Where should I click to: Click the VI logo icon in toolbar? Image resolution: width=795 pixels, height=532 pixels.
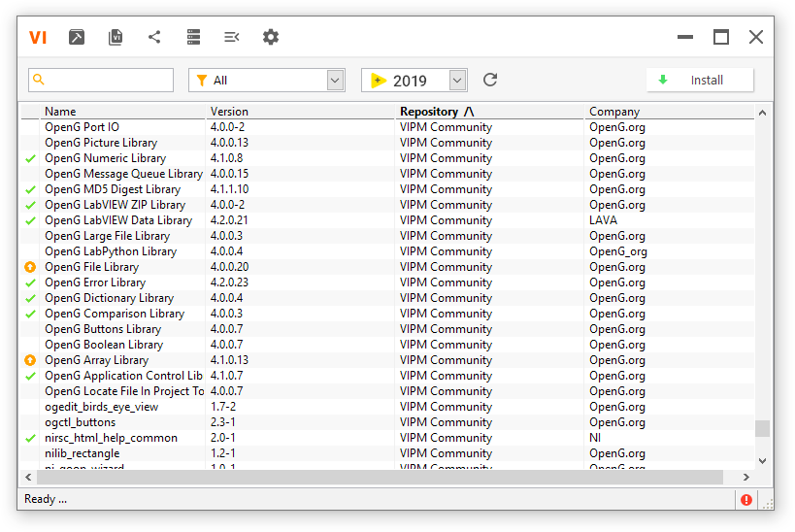(38, 38)
